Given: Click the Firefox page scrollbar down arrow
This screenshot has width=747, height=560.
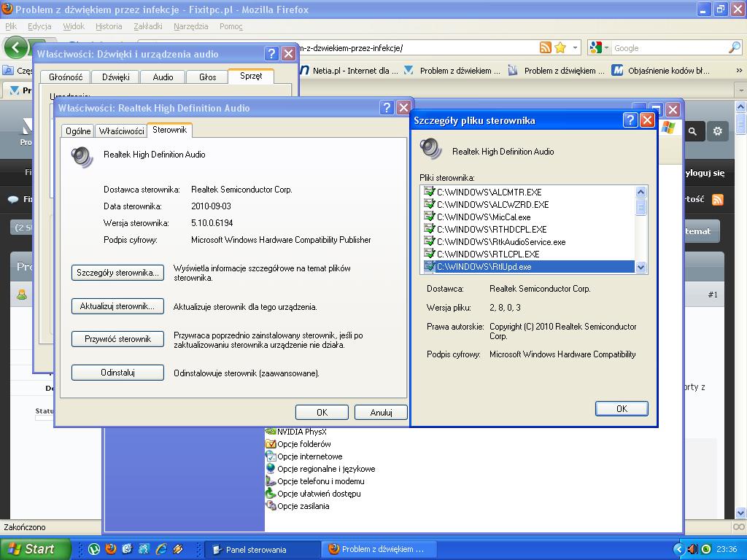Looking at the screenshot, I should tap(741, 513).
